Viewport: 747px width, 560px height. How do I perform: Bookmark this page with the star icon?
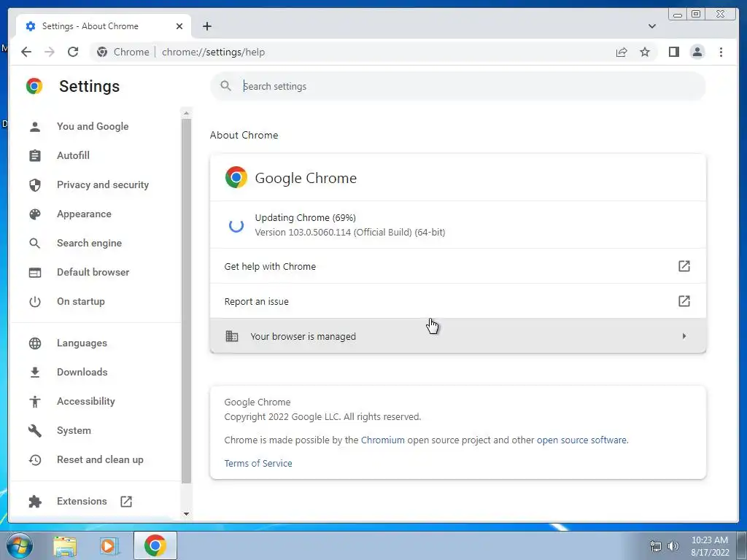645,52
